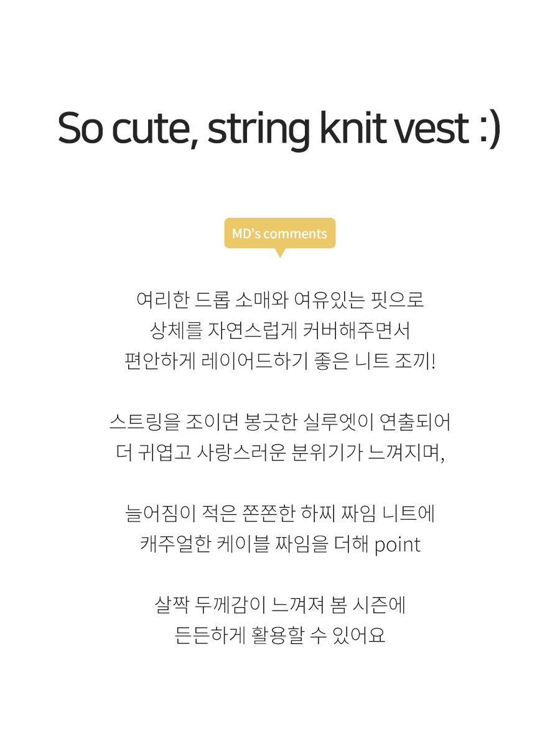Click the English word "point" in the text
Viewport: 560px width, 753px height.
[398, 545]
